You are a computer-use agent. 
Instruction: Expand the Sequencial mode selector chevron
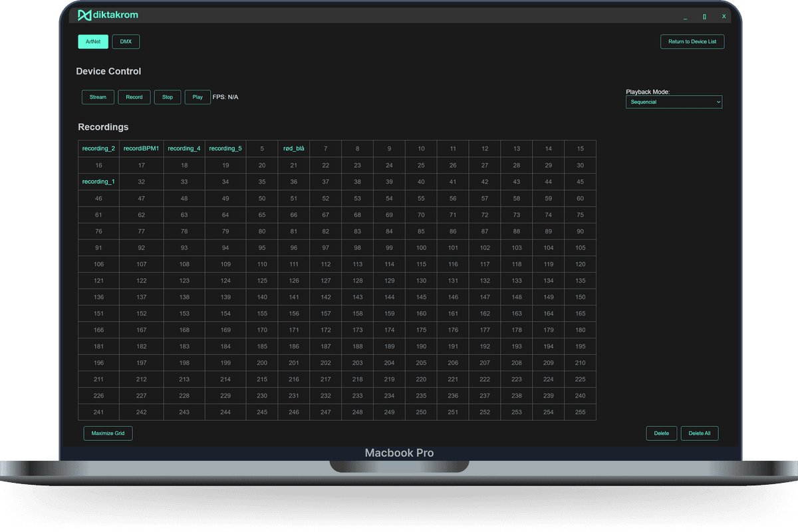pyautogui.click(x=717, y=102)
